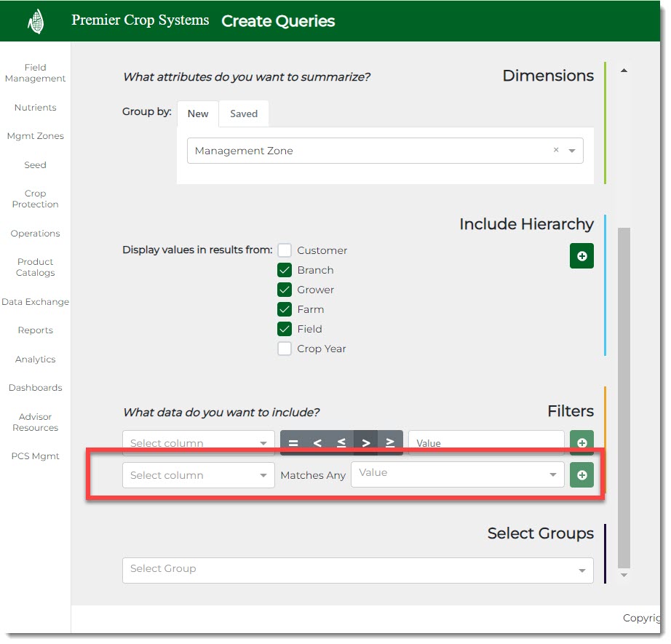Check the Crop Year checkbox
This screenshot has width=671, height=644.
(285, 349)
